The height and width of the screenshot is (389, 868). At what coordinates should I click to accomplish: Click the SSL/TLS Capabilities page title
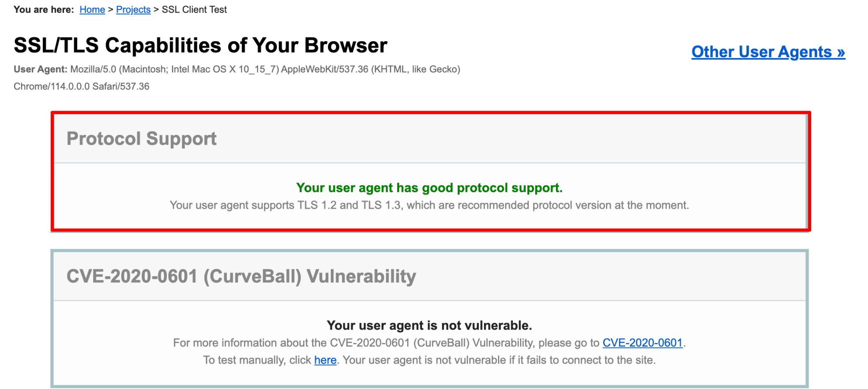[200, 45]
